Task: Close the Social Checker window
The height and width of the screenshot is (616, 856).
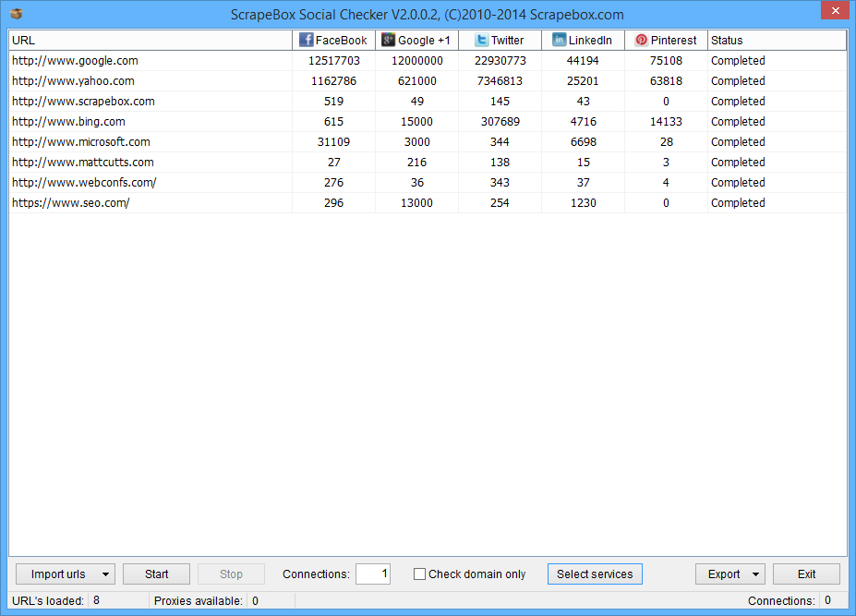Action: click(x=834, y=10)
